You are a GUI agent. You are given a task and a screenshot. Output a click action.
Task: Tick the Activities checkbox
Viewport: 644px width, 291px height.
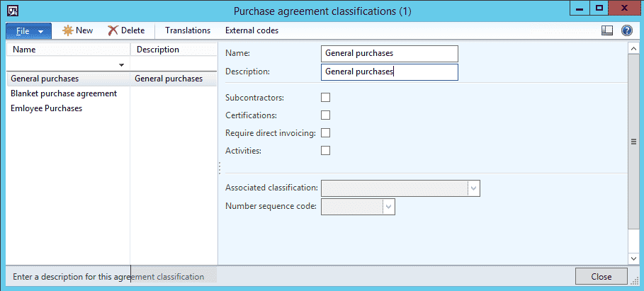point(325,151)
